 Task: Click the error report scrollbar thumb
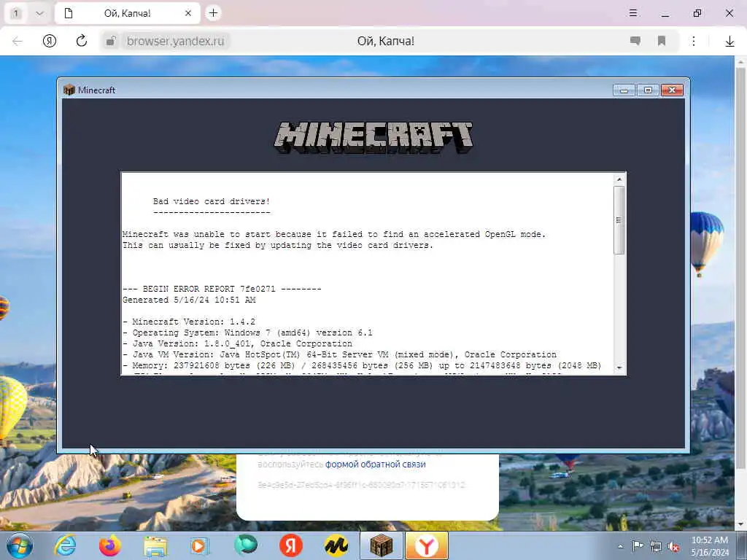pyautogui.click(x=619, y=220)
